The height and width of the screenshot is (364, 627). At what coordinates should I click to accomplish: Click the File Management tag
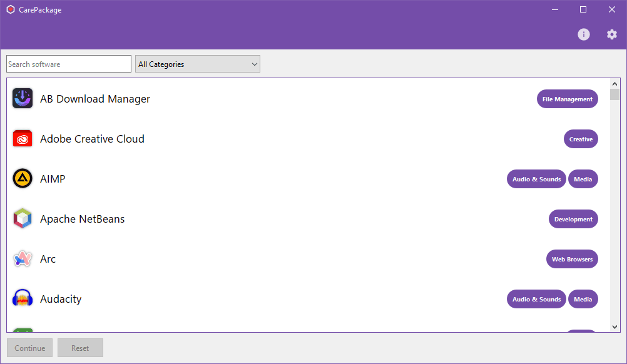click(568, 99)
